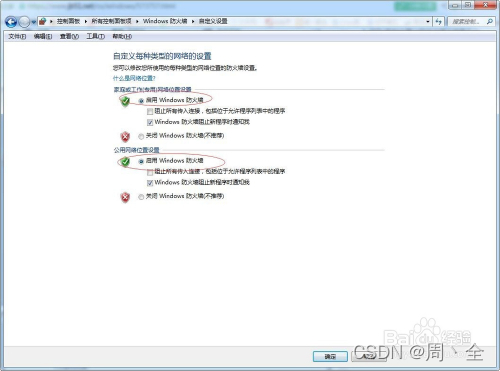Screen dimensions: 500x371
Task: Turn off Windows firewall for home/work network
Action: tap(141, 136)
